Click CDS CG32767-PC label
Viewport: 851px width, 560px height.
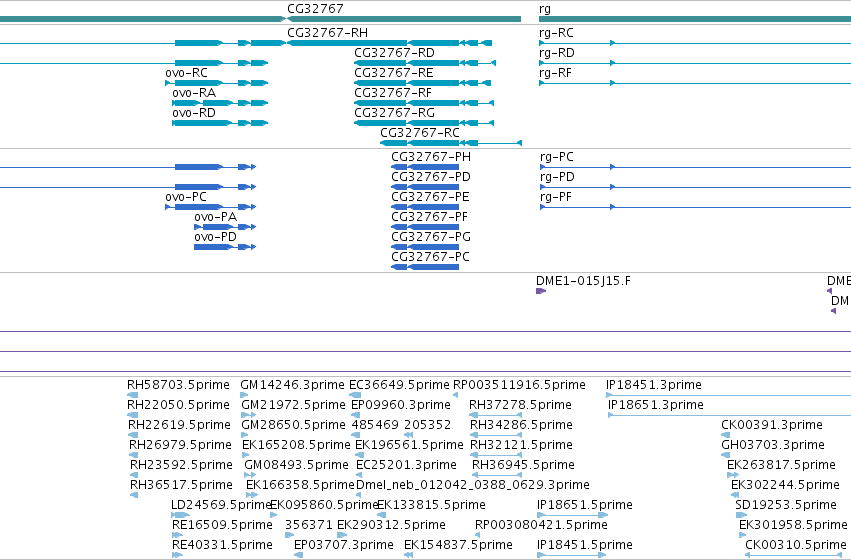click(x=430, y=257)
